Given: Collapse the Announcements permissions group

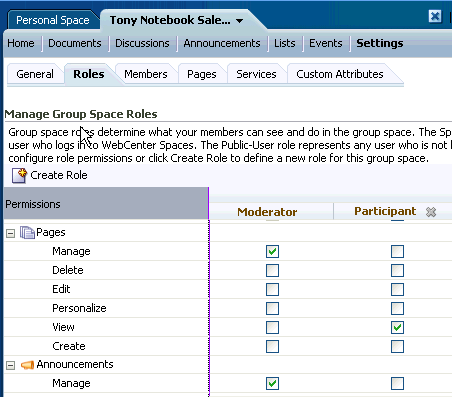Looking at the screenshot, I should pos(10,365).
